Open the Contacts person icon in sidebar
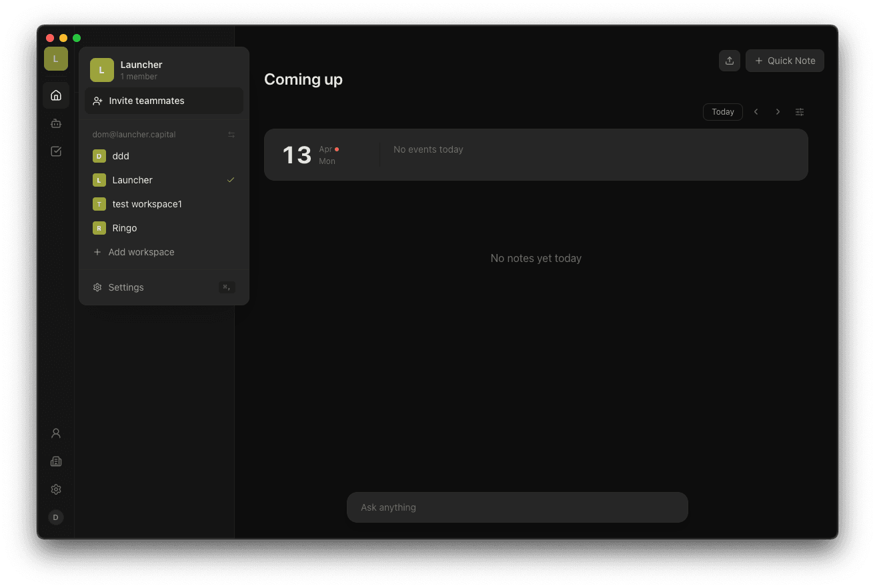The width and height of the screenshot is (875, 588). [x=55, y=433]
